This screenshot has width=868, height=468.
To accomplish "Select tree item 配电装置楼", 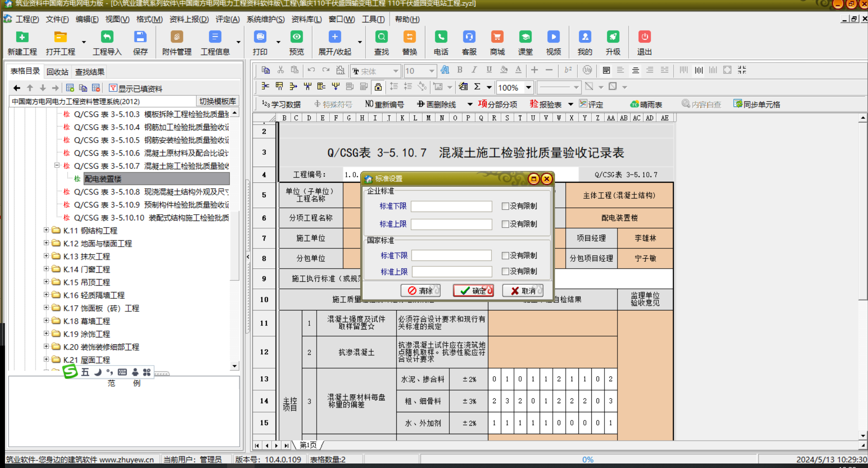I will (157, 179).
